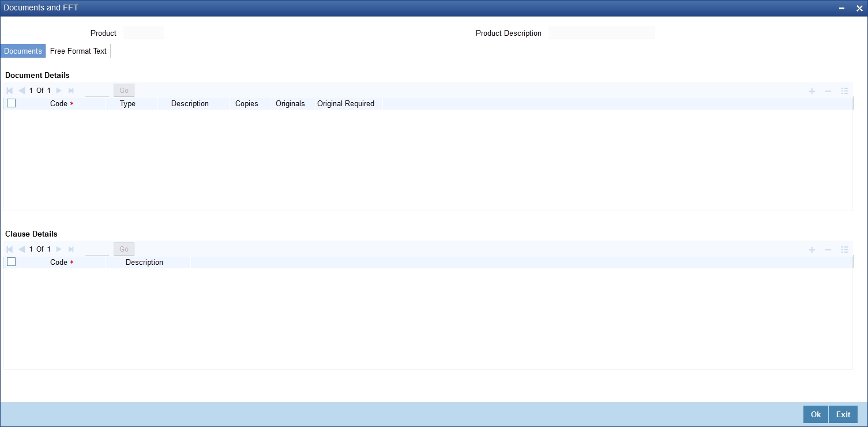868x427 pixels.
Task: Minimize the Documents and FFT window
Action: tap(842, 9)
